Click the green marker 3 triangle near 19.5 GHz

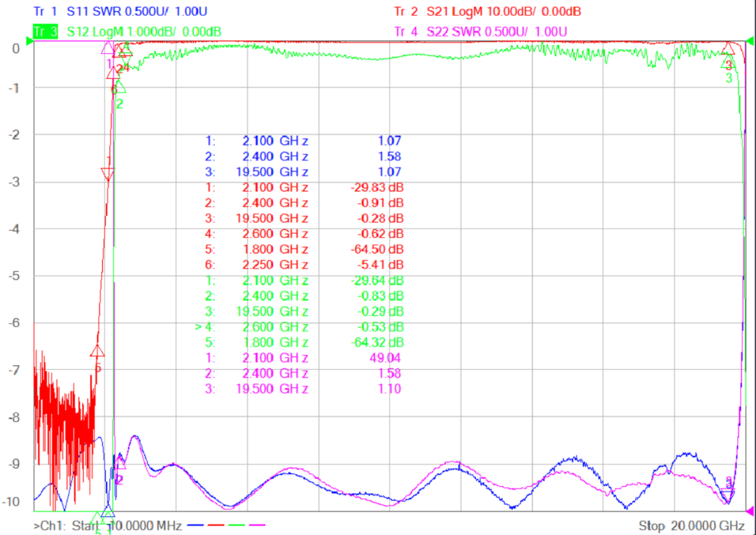727,61
